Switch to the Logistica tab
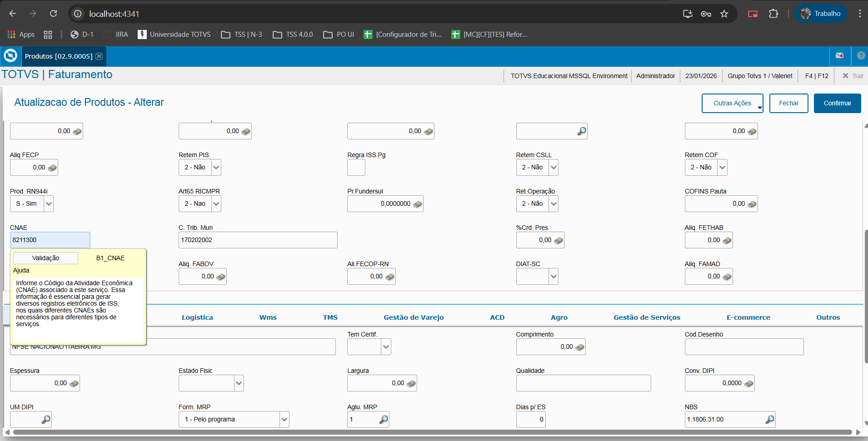Screen dimensions: 868x441 click(x=197, y=317)
